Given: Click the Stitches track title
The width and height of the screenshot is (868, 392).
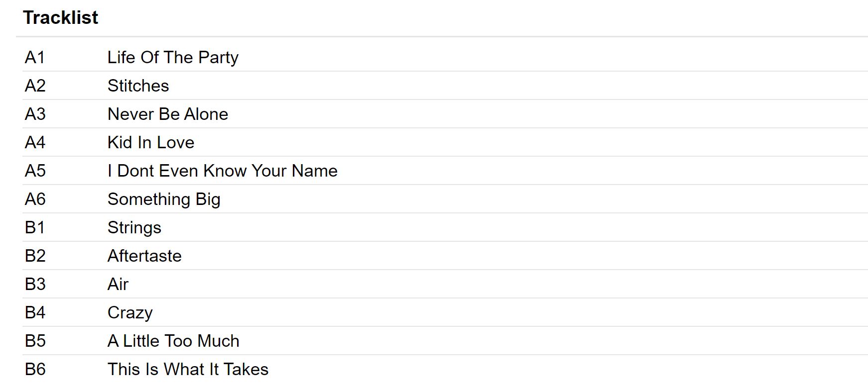Looking at the screenshot, I should tap(138, 86).
